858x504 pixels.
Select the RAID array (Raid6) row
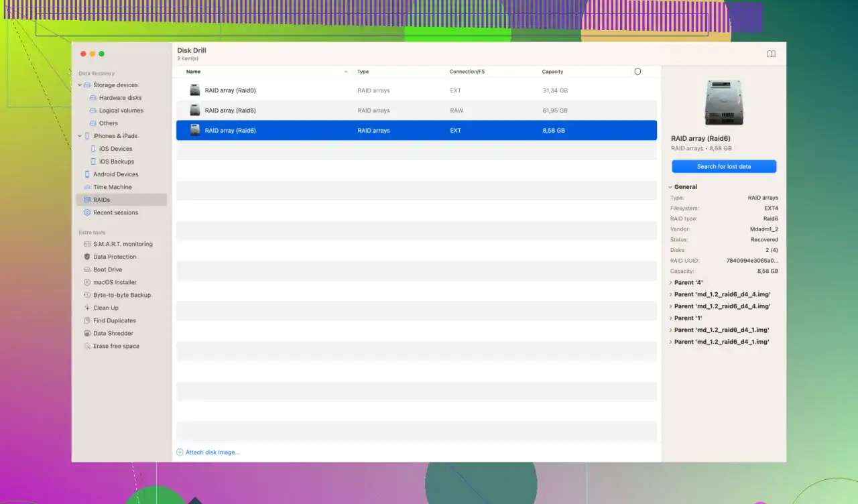click(x=416, y=131)
